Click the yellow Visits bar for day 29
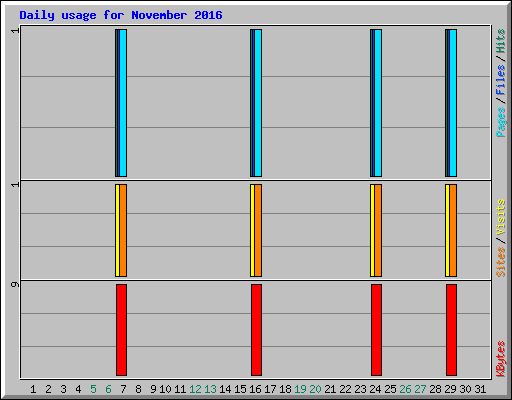The height and width of the screenshot is (400, 512). [447, 230]
